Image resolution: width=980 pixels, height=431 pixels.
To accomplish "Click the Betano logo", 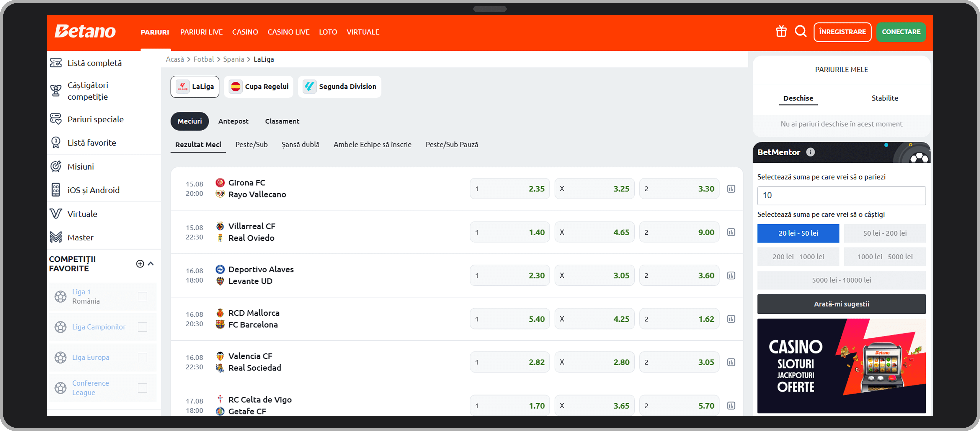I will 85,31.
